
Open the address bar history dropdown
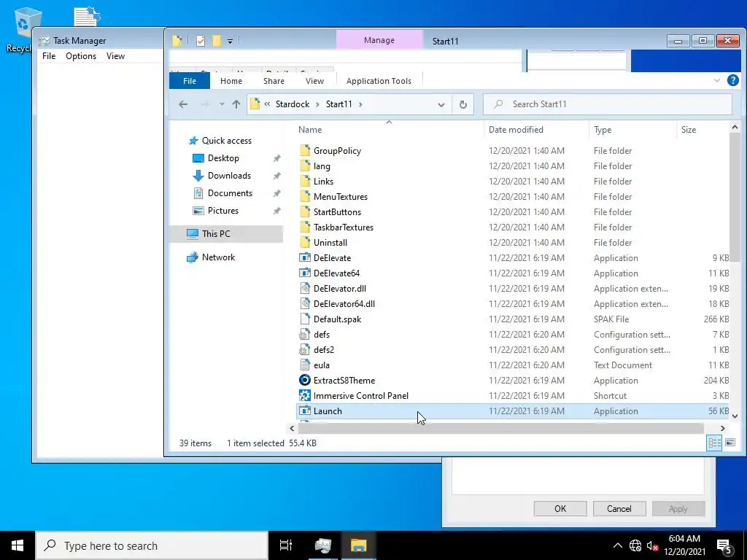point(441,104)
